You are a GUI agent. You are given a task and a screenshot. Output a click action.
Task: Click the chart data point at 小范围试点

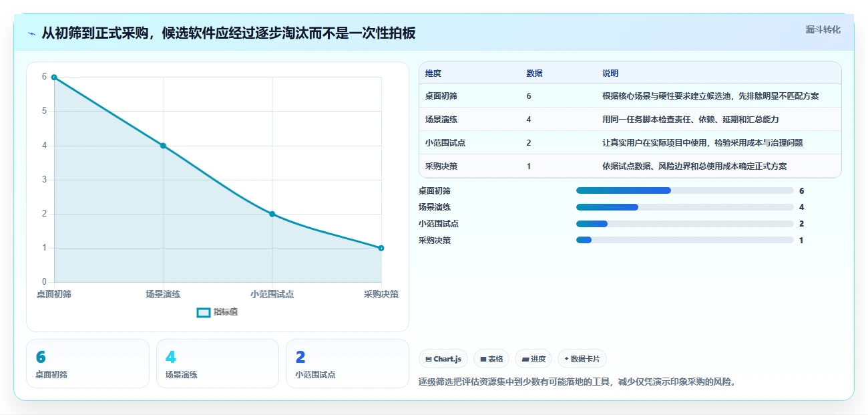[272, 214]
